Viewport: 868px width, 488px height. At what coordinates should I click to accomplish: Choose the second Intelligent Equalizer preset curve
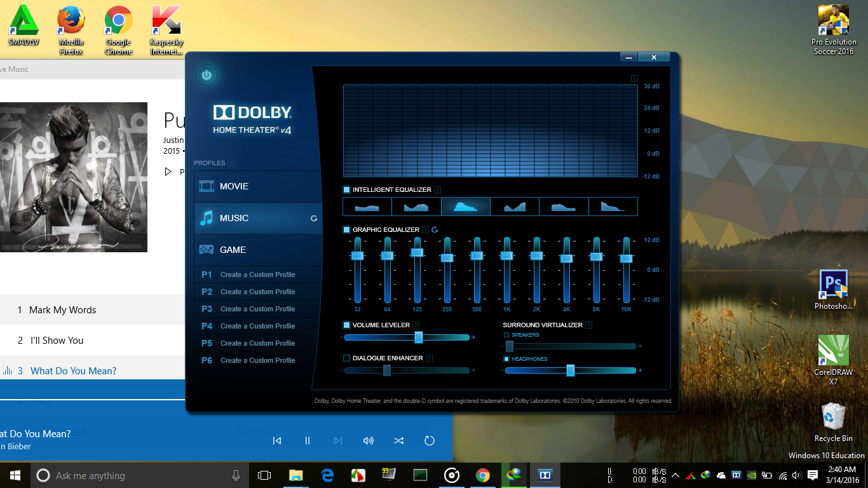(416, 207)
